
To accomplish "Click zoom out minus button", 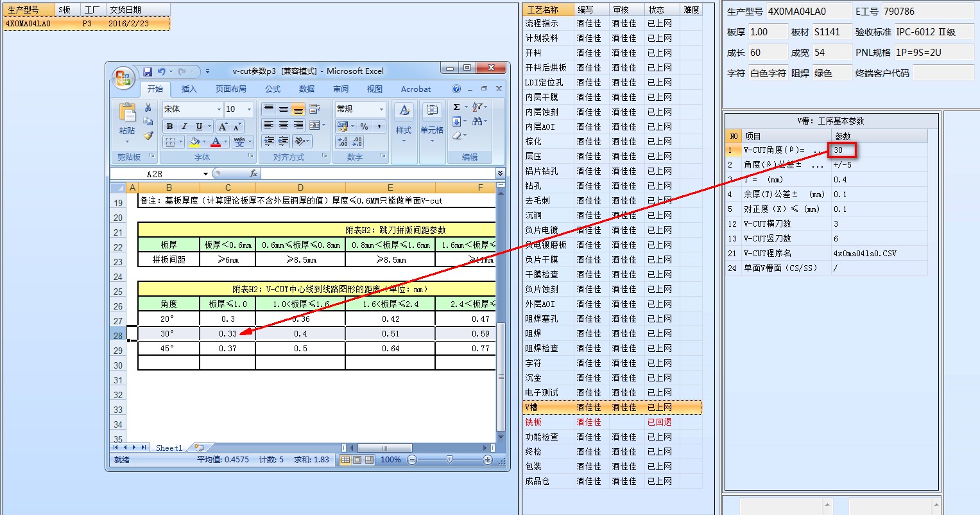I will [x=412, y=460].
